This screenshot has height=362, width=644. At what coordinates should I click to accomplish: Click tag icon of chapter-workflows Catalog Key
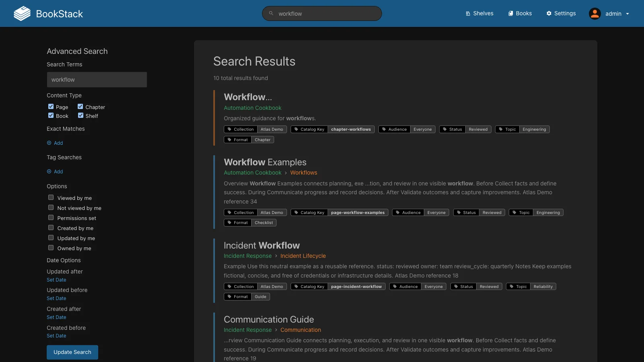pyautogui.click(x=296, y=129)
